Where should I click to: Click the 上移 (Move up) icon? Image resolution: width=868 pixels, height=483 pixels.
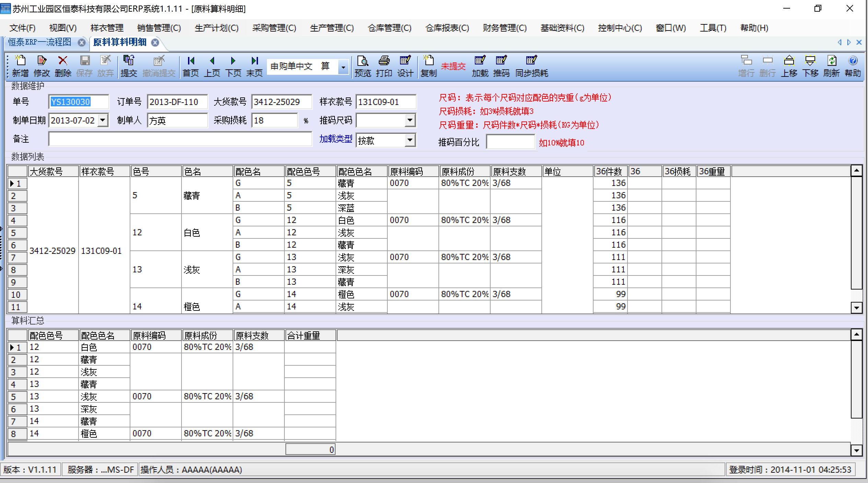tap(789, 66)
